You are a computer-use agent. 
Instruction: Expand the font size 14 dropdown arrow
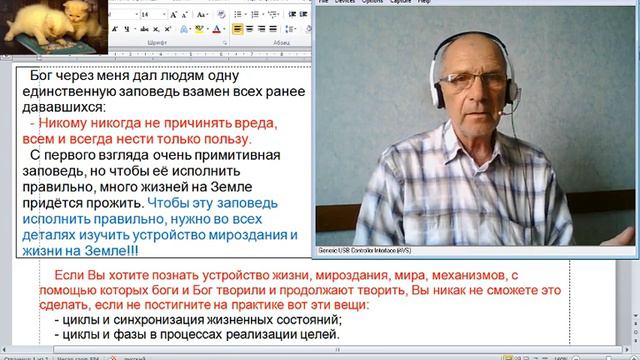click(164, 15)
